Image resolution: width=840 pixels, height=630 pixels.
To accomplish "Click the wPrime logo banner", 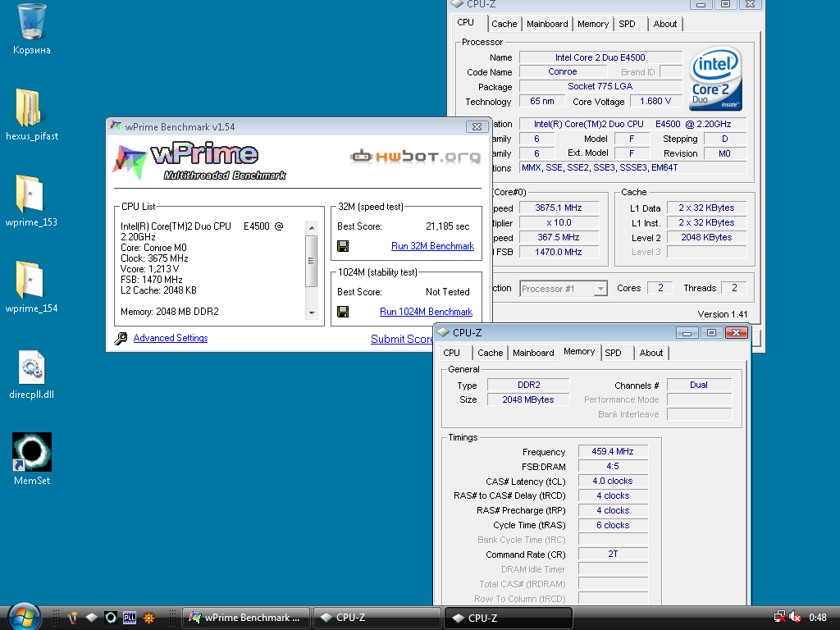I will tap(199, 162).
